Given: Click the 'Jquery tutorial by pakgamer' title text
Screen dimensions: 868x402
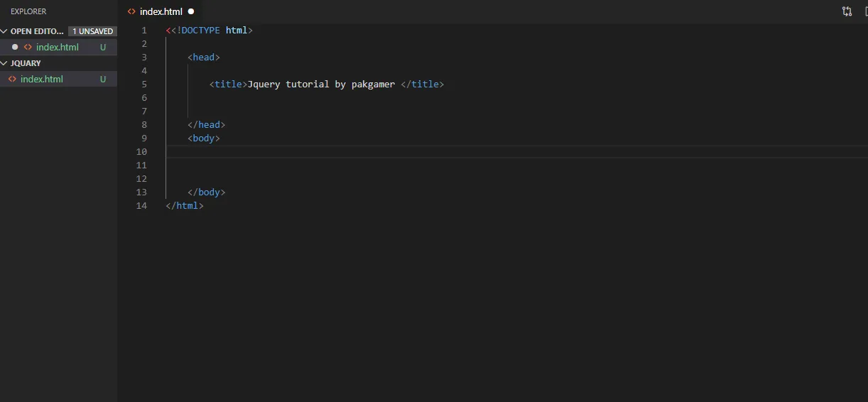Looking at the screenshot, I should click(x=321, y=84).
